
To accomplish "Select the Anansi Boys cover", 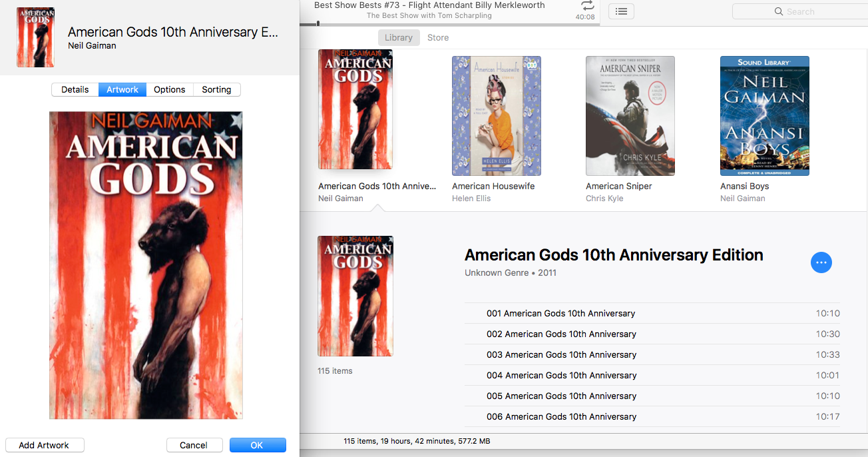I will click(765, 116).
